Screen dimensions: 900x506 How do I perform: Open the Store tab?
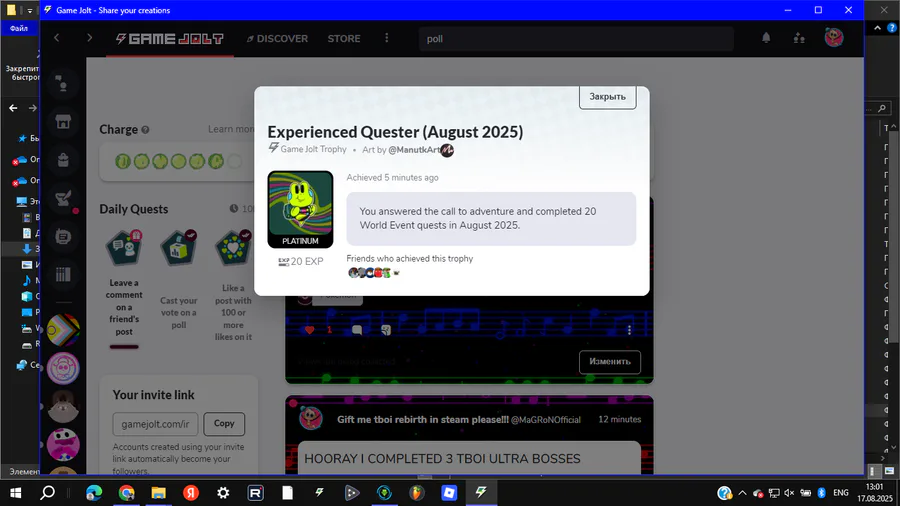tap(344, 38)
